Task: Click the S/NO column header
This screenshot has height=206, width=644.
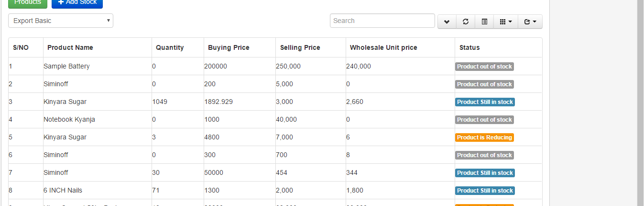Action: [21, 47]
